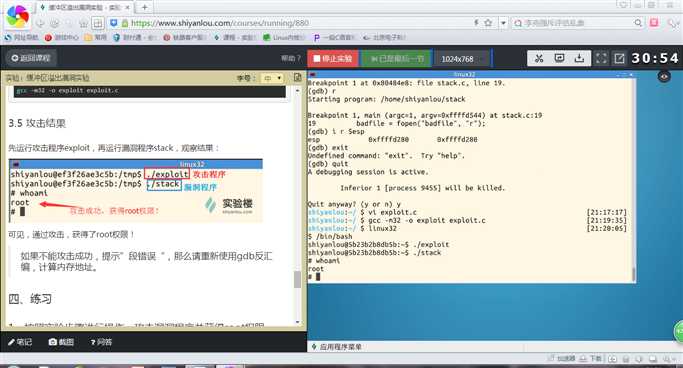
Task: Open the Linux内核 bookmark
Action: coord(284,37)
